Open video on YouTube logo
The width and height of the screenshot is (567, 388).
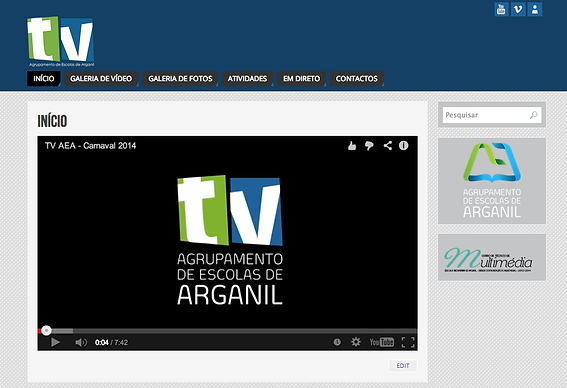pyautogui.click(x=381, y=342)
